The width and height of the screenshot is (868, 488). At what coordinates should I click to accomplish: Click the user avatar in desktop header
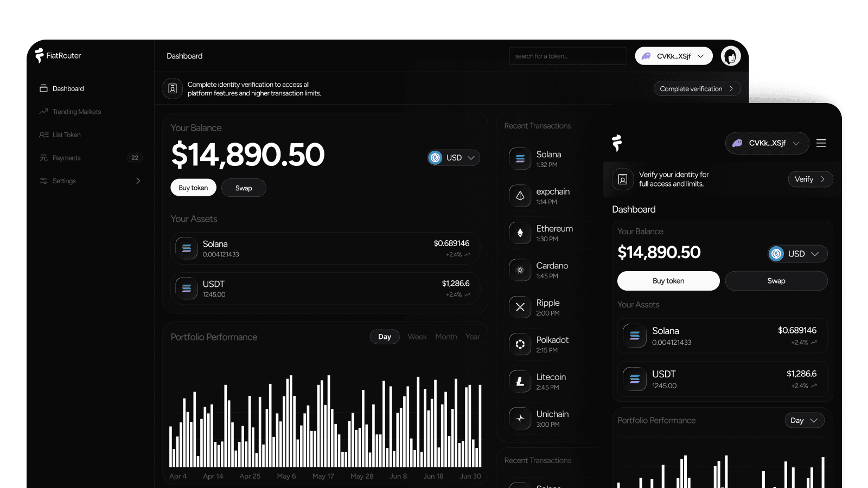[x=731, y=56]
